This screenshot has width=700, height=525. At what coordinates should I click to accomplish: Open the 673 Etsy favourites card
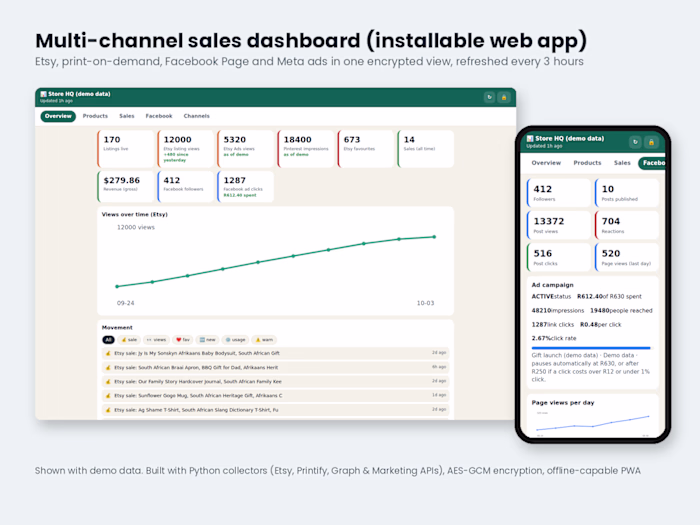366,149
